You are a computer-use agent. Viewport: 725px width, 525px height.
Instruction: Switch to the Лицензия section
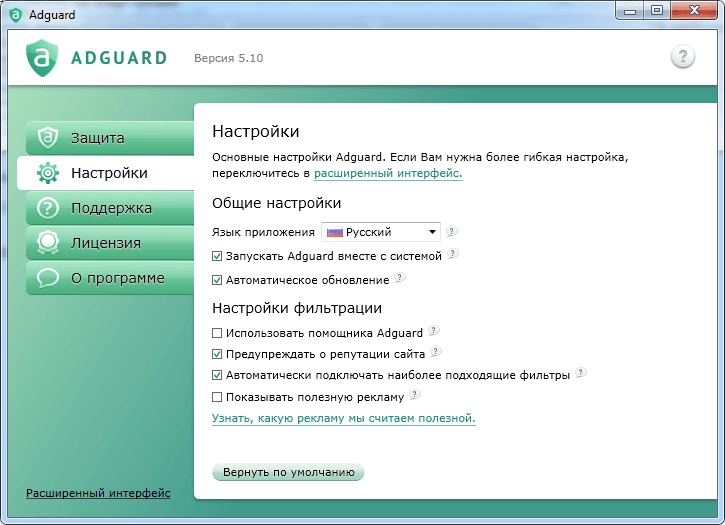110,243
